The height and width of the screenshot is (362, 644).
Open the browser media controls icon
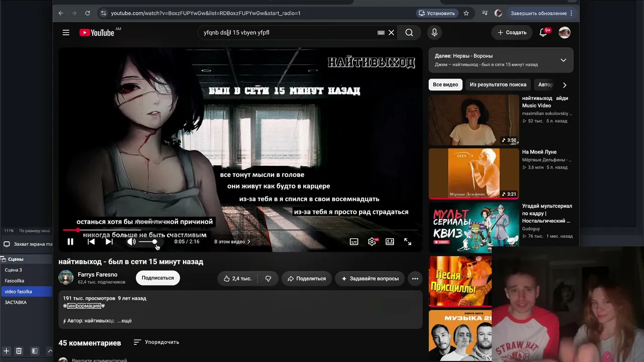[485, 13]
